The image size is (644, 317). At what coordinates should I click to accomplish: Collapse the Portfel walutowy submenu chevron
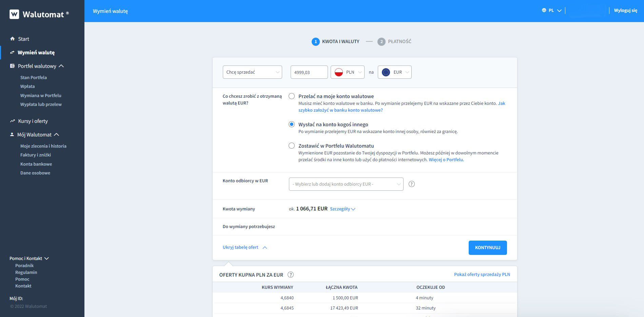(x=61, y=66)
